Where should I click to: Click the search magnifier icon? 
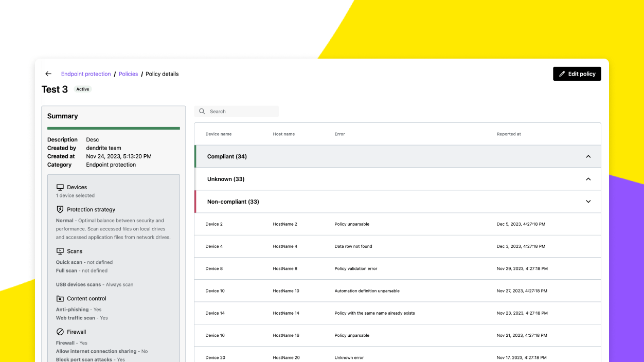coord(202,111)
